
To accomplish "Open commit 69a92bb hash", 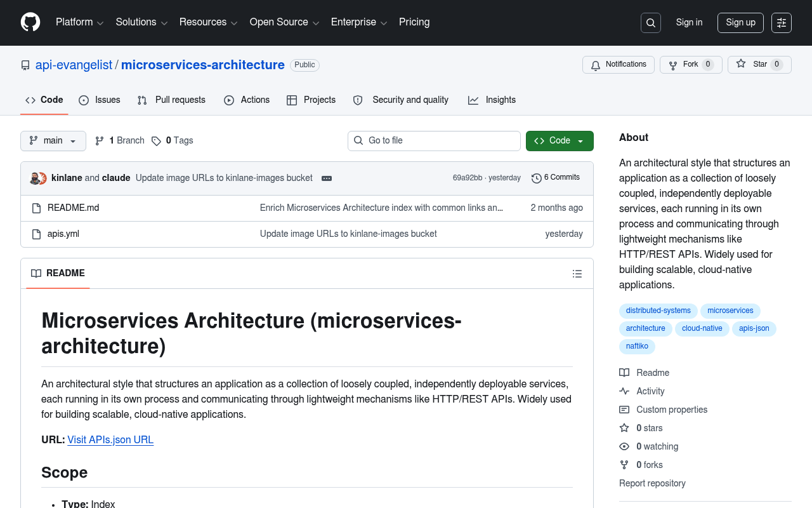I will pyautogui.click(x=468, y=178).
